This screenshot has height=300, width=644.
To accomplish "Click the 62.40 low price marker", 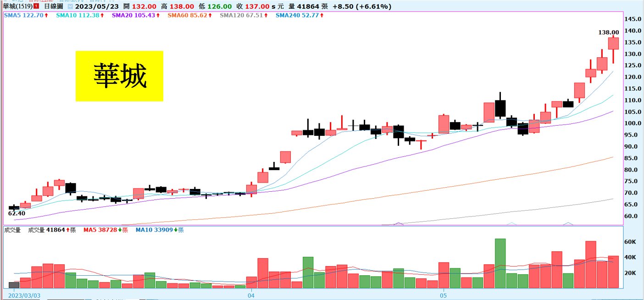I will pyautogui.click(x=17, y=213).
